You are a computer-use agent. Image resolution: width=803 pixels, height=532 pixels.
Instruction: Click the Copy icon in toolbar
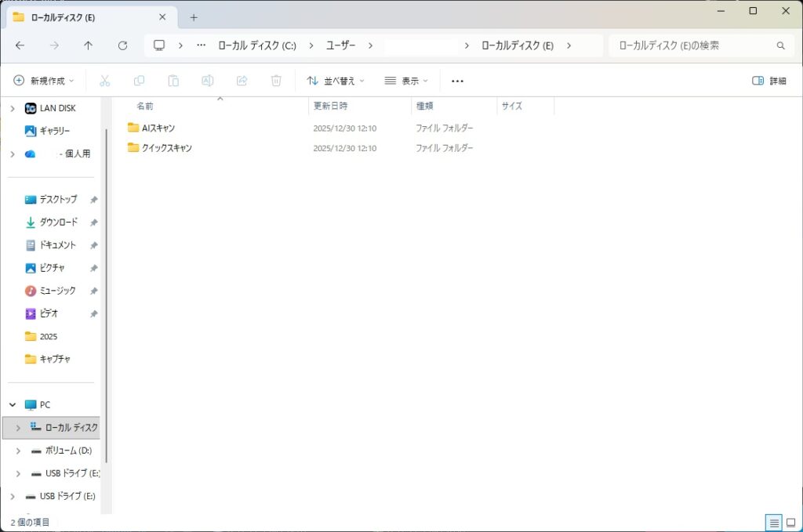[139, 81]
